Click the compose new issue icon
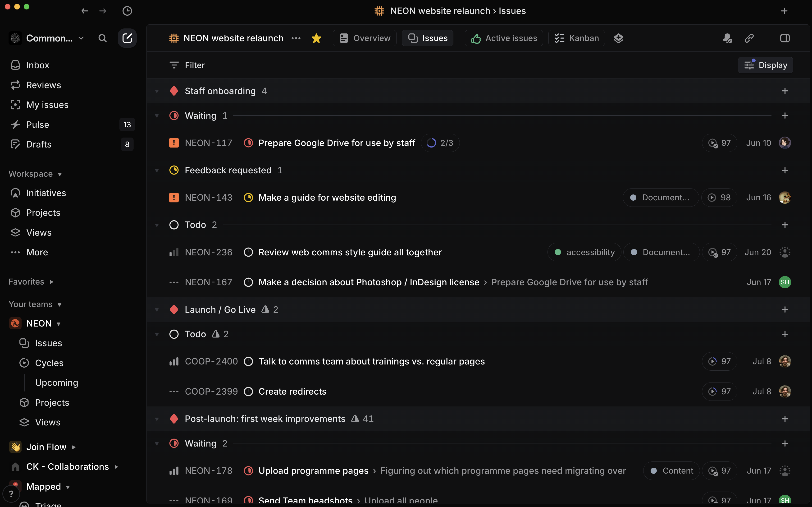Screen dimensions: 812x507 tap(127, 38)
